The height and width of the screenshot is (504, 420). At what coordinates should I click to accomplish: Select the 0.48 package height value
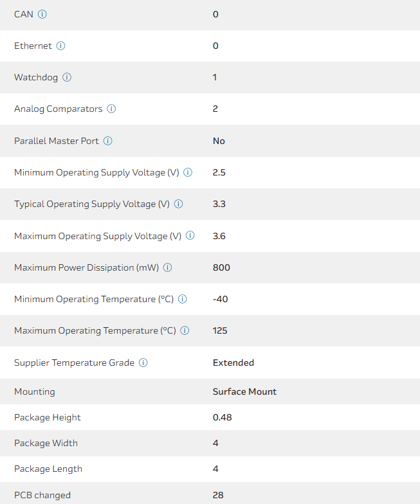click(222, 417)
